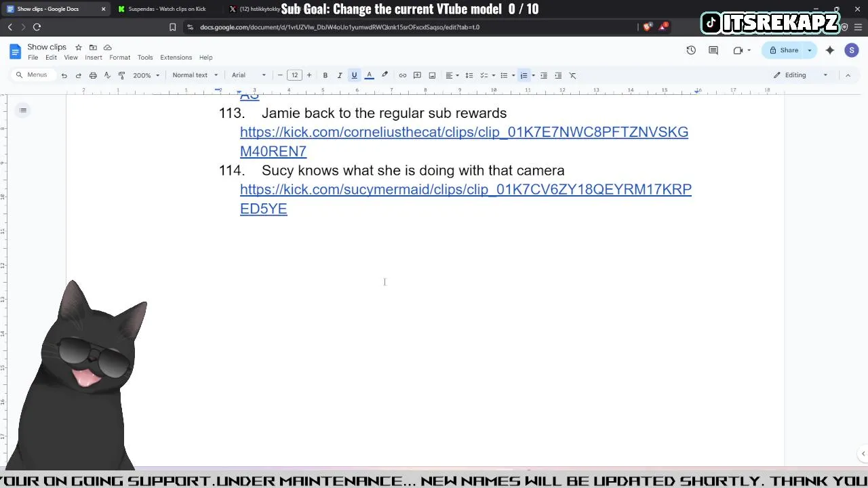Open the text alignment dropdown
This screenshot has height=488, width=868.
click(x=452, y=75)
